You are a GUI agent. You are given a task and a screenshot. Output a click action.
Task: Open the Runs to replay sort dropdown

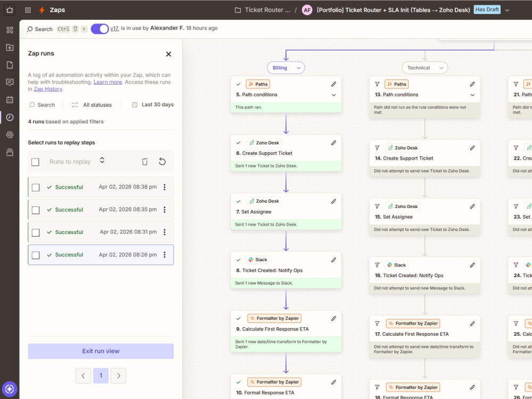coord(102,160)
